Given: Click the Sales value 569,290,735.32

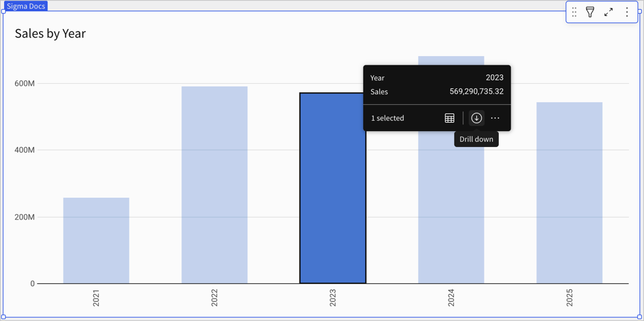Looking at the screenshot, I should click(476, 92).
